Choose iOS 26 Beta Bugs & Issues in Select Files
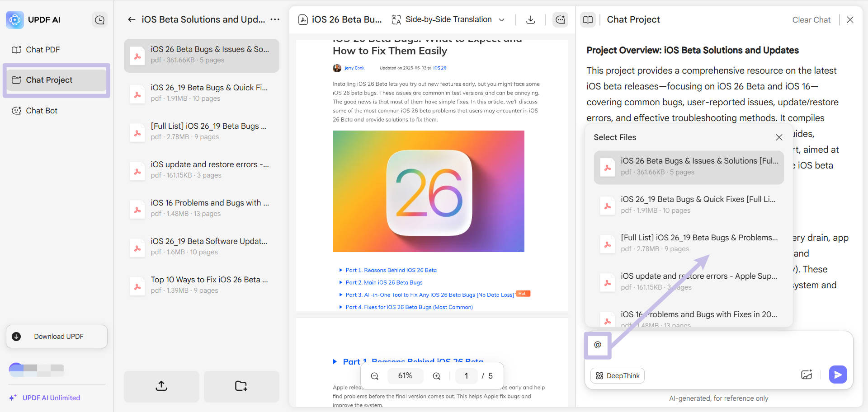The width and height of the screenshot is (868, 412). tap(689, 168)
